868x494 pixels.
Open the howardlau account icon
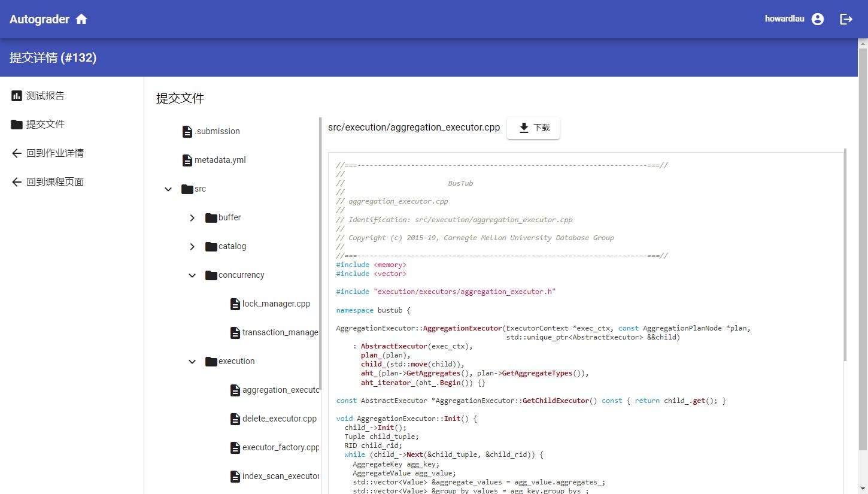[818, 19]
